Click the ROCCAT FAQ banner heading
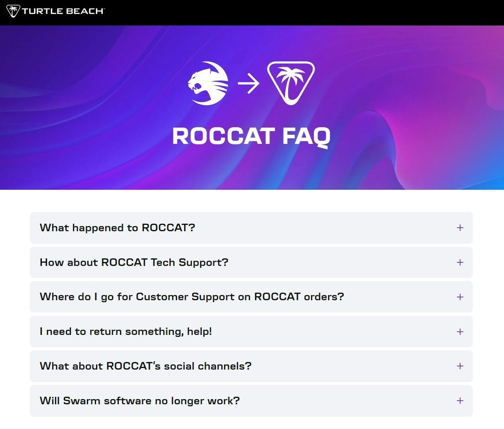Screen dimensions: 504x429 [251, 136]
